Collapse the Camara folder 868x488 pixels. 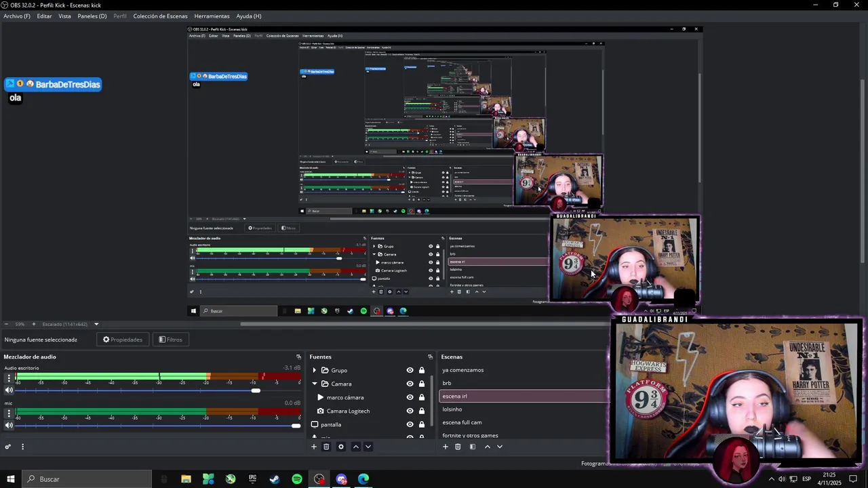tap(314, 384)
